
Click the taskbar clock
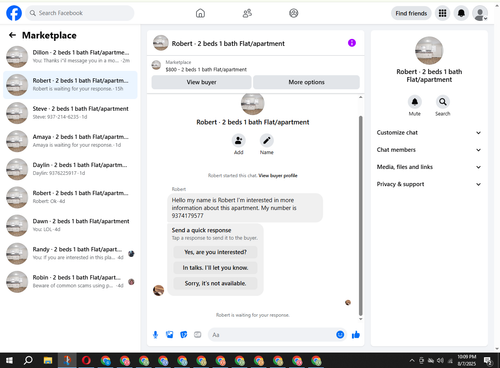point(467,360)
